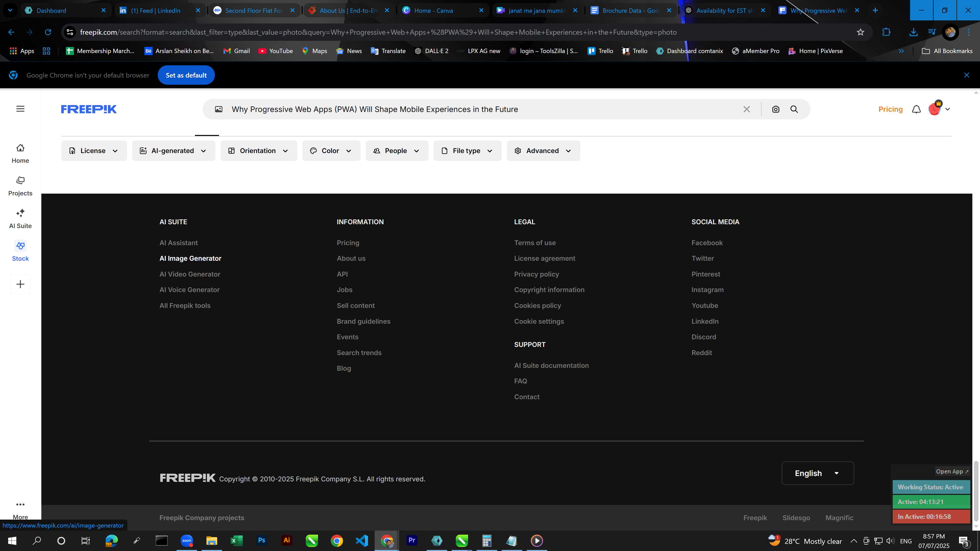Open the Blog link in Information
Viewport: 980px width, 551px height.
coord(344,368)
